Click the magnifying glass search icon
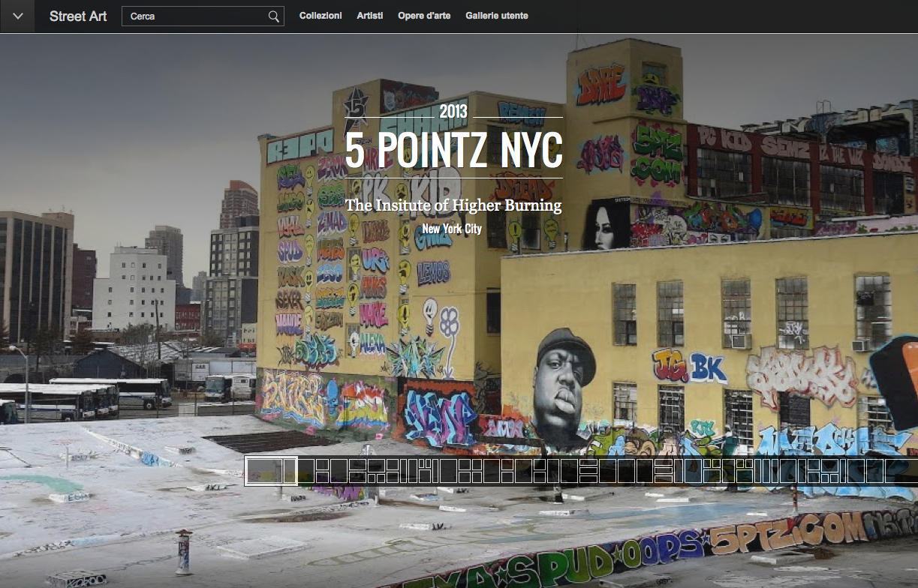 pyautogui.click(x=274, y=16)
